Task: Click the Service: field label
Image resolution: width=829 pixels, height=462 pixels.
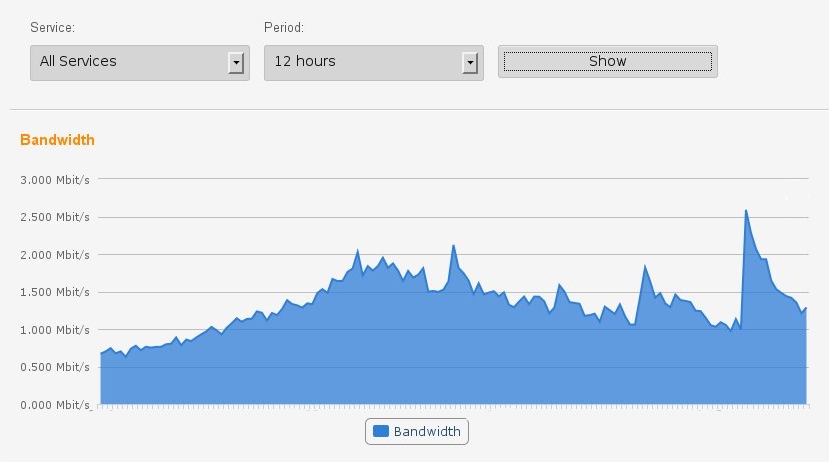Action: pyautogui.click(x=52, y=27)
